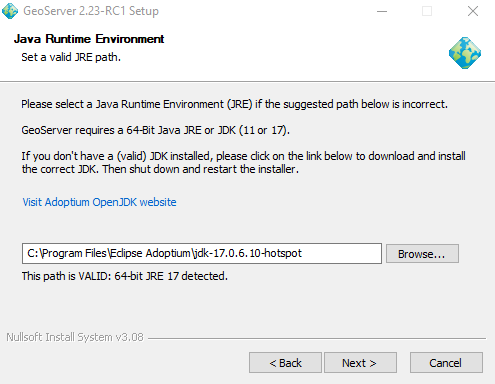495x384 pixels.
Task: Click the GeoServer icon in the title bar
Action: (10, 11)
